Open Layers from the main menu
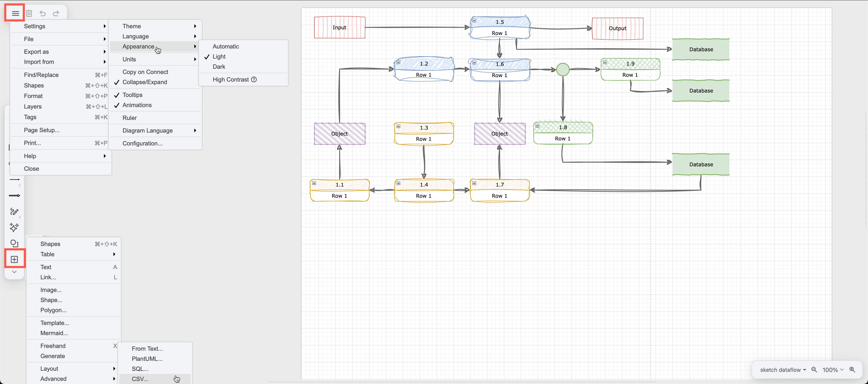Image resolution: width=868 pixels, height=384 pixels. click(61, 106)
